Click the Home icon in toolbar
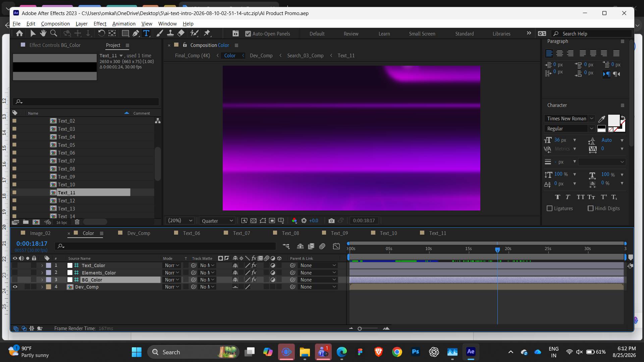This screenshot has width=644, height=362. (19, 33)
